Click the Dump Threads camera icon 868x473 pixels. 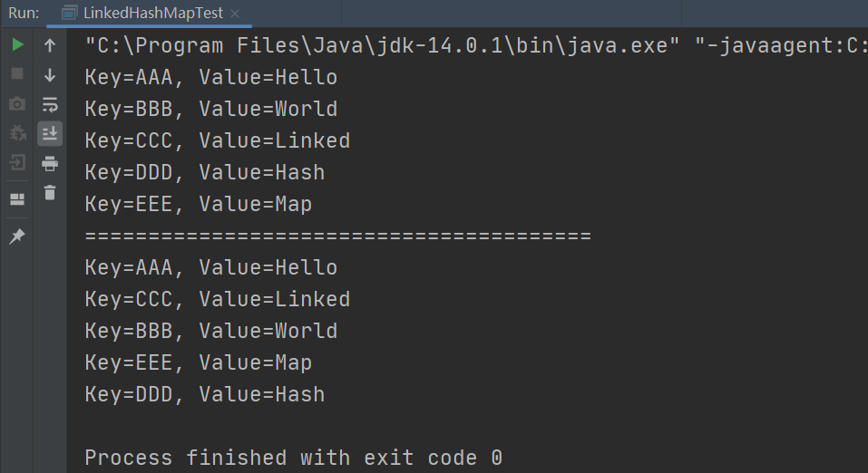coord(17,104)
